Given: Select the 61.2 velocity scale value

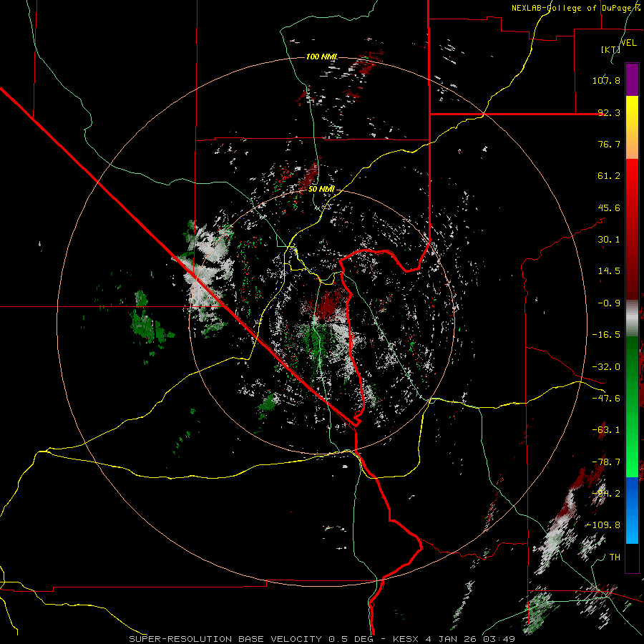Looking at the screenshot, I should click(x=609, y=176).
